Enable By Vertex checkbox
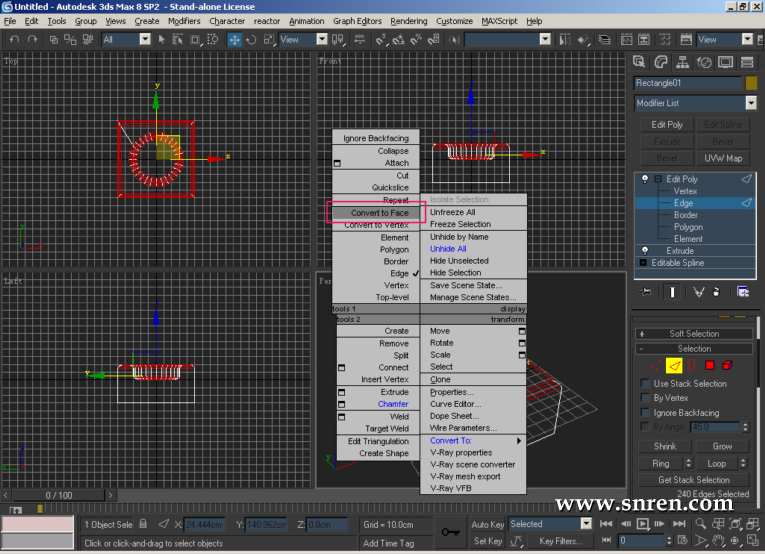 [646, 398]
